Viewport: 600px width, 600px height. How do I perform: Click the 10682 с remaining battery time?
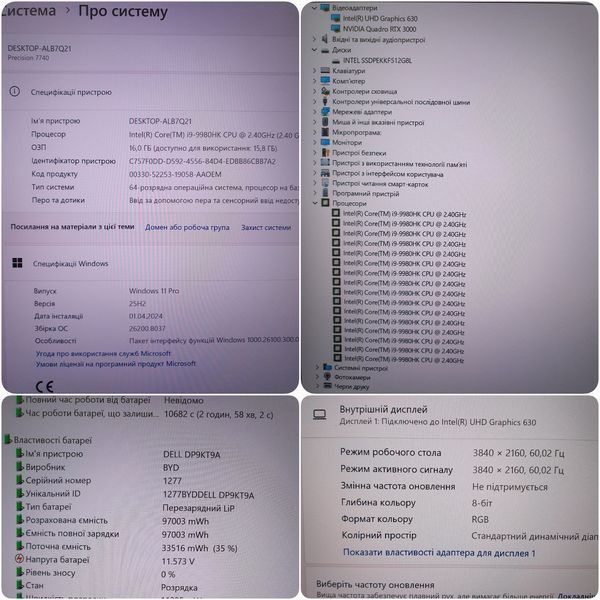(218, 414)
